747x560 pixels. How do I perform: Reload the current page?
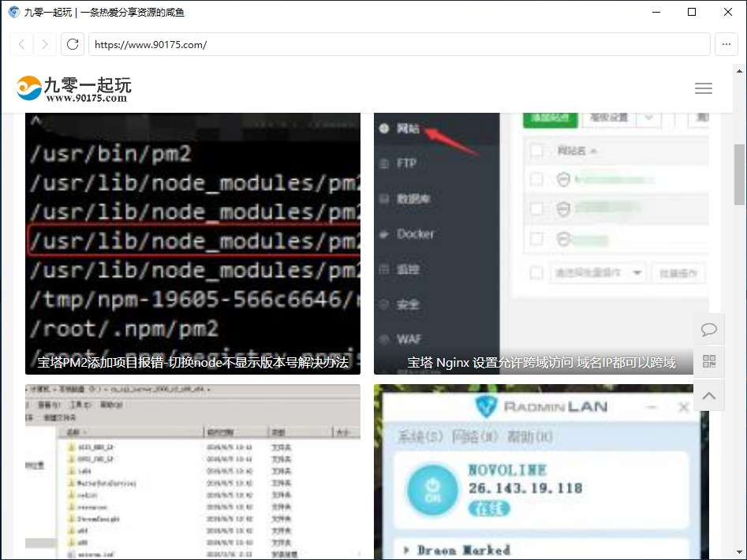click(x=73, y=44)
